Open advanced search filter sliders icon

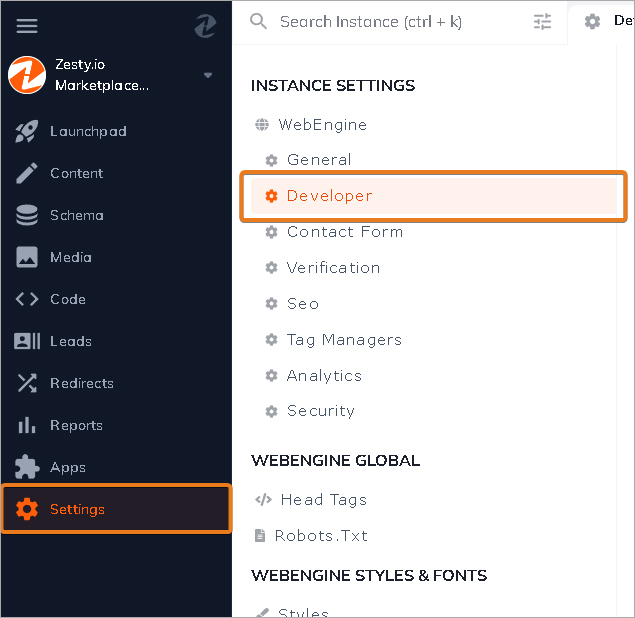[x=542, y=21]
